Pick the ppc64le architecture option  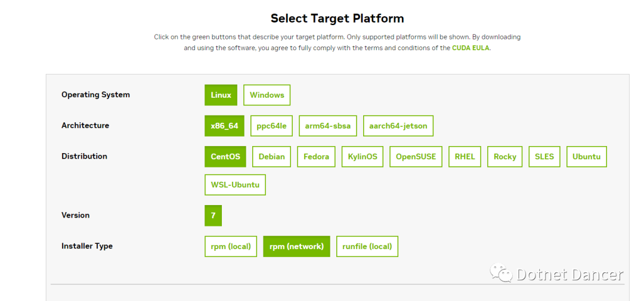[x=271, y=126]
